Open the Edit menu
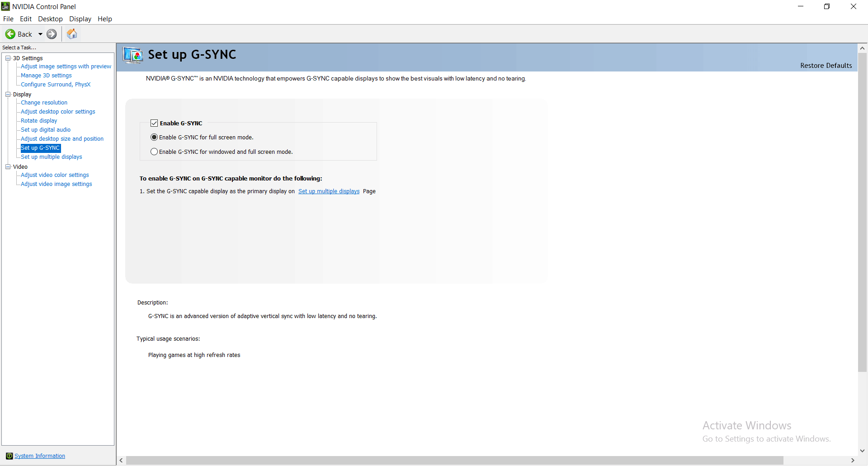 (x=26, y=19)
